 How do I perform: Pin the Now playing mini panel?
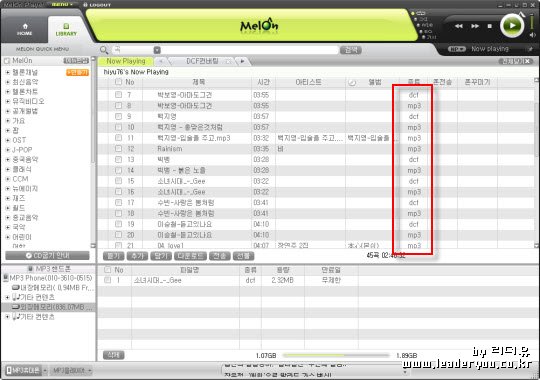click(530, 49)
